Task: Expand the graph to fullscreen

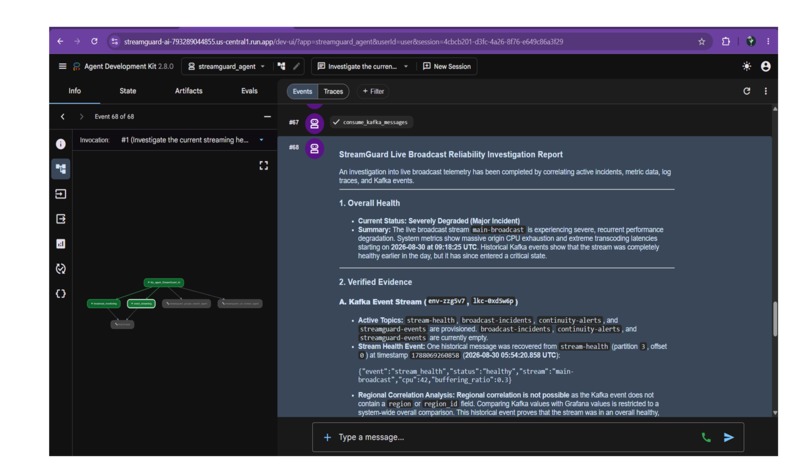Action: click(264, 166)
